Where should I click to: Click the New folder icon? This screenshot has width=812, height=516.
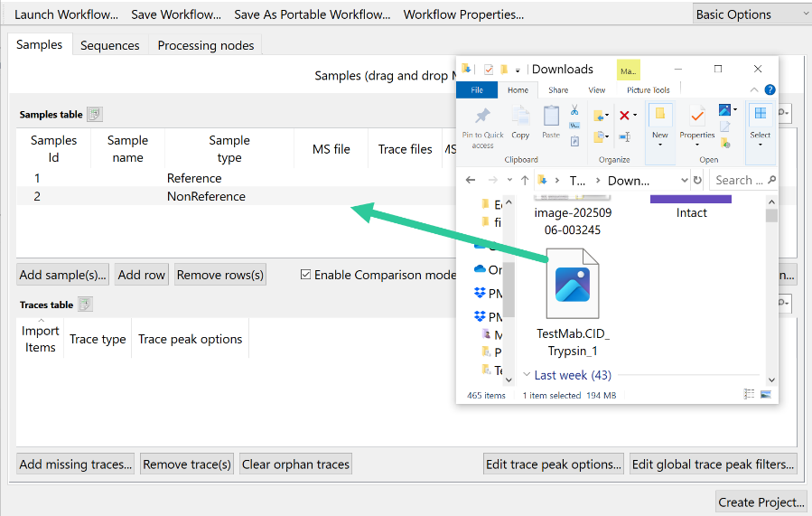tap(660, 114)
